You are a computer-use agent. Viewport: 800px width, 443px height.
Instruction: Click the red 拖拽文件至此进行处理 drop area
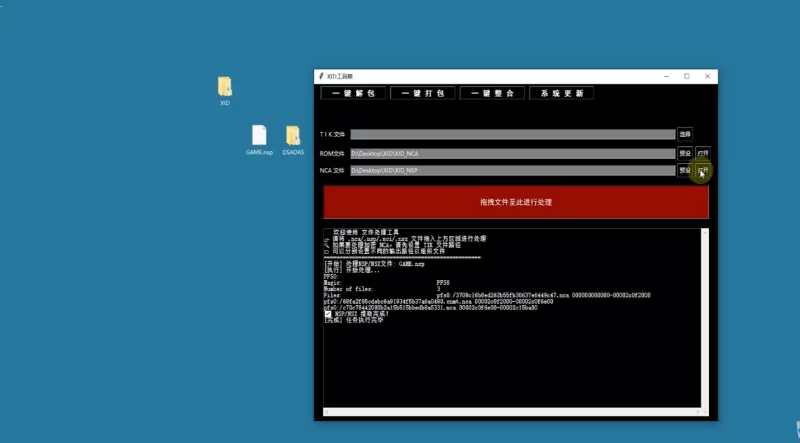(x=515, y=202)
